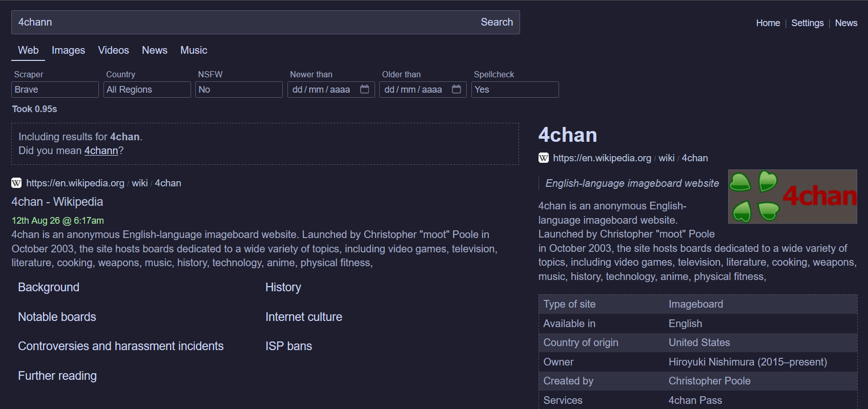Click the Newer than date field
Viewport: 868px width, 409px height.
(331, 90)
